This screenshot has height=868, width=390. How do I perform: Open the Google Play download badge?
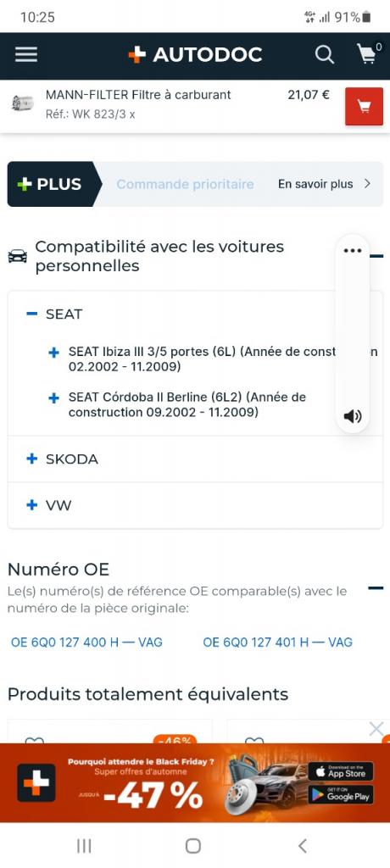(x=341, y=794)
